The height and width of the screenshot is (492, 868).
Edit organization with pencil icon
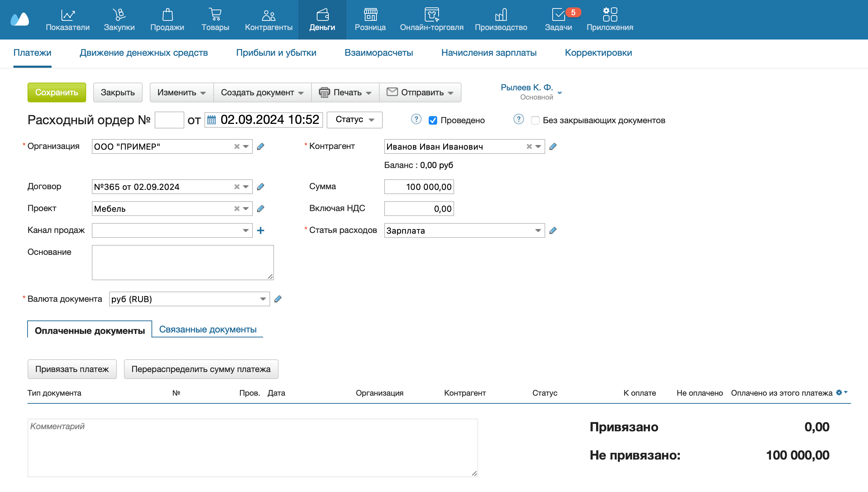[x=261, y=146]
